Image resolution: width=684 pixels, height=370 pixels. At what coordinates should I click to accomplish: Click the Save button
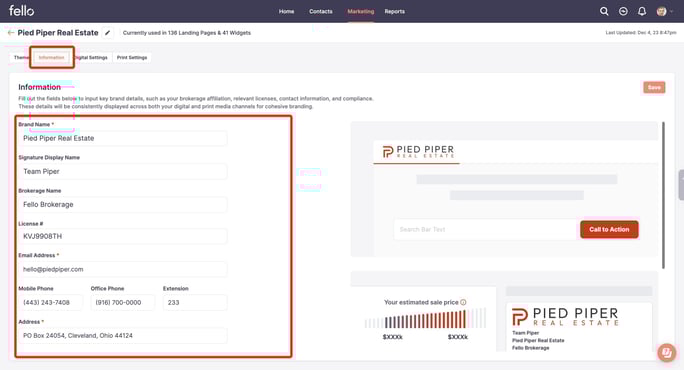click(654, 88)
